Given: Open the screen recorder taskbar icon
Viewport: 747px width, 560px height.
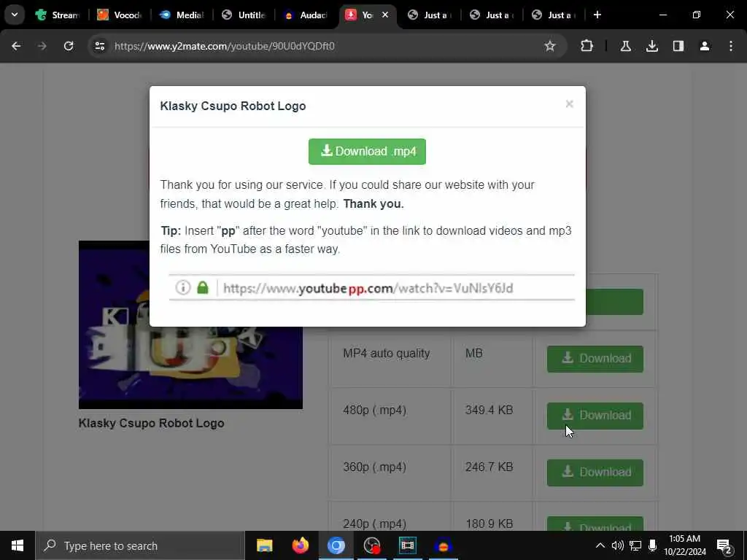Looking at the screenshot, I should (371, 545).
